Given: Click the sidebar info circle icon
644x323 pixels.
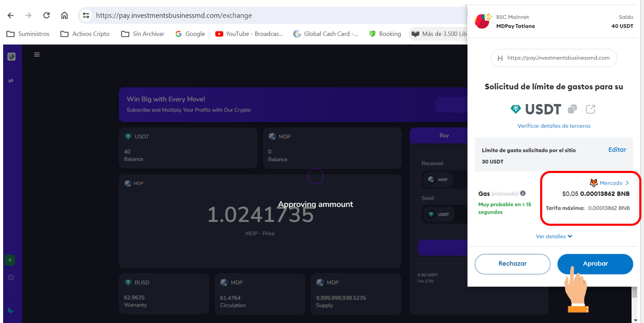Looking at the screenshot, I should (x=10, y=278).
